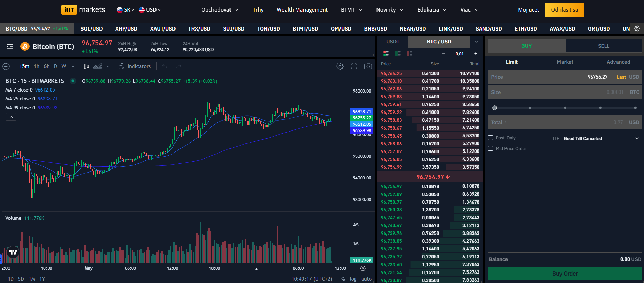Open chart settings gear icon
The width and height of the screenshot is (644, 283).
click(x=339, y=66)
